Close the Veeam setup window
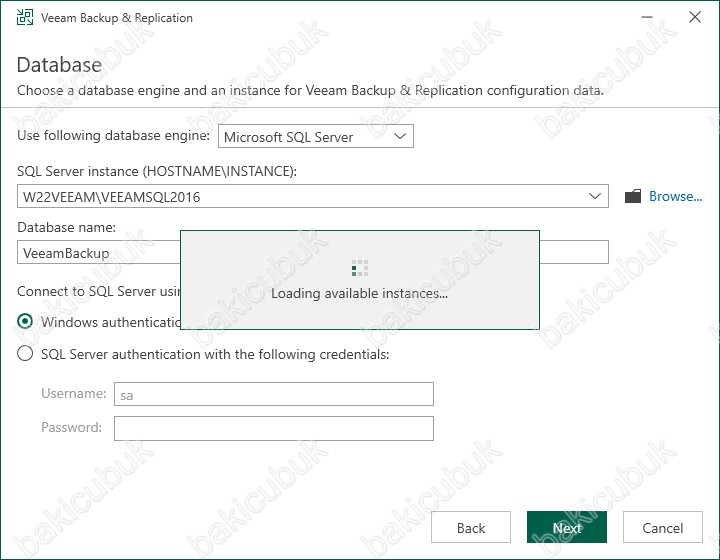The height and width of the screenshot is (560, 720). click(x=695, y=17)
